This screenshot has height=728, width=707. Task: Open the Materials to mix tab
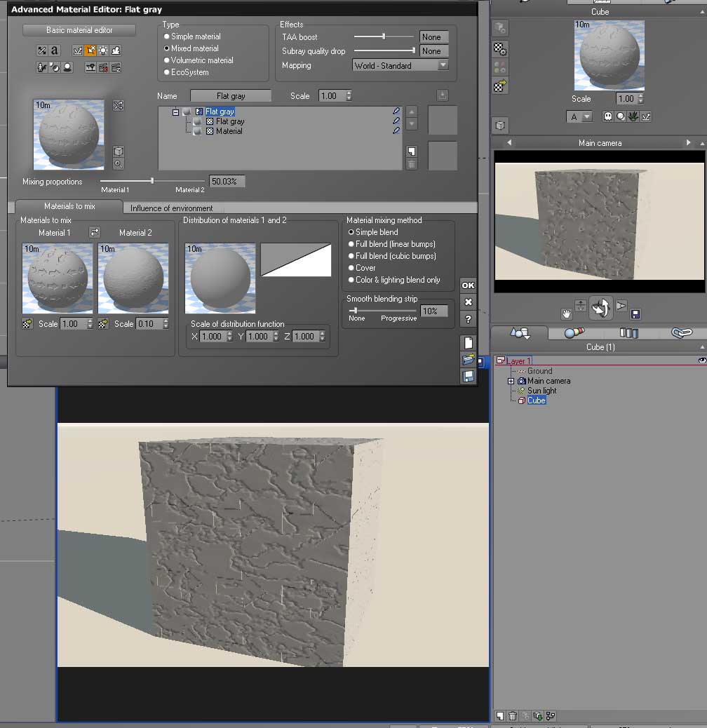coord(69,206)
